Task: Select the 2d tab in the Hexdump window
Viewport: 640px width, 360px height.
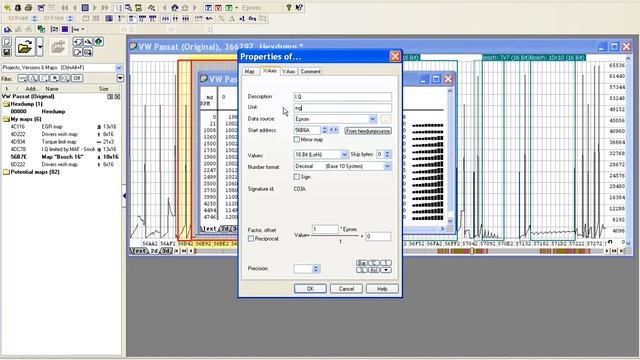Action: pos(154,251)
